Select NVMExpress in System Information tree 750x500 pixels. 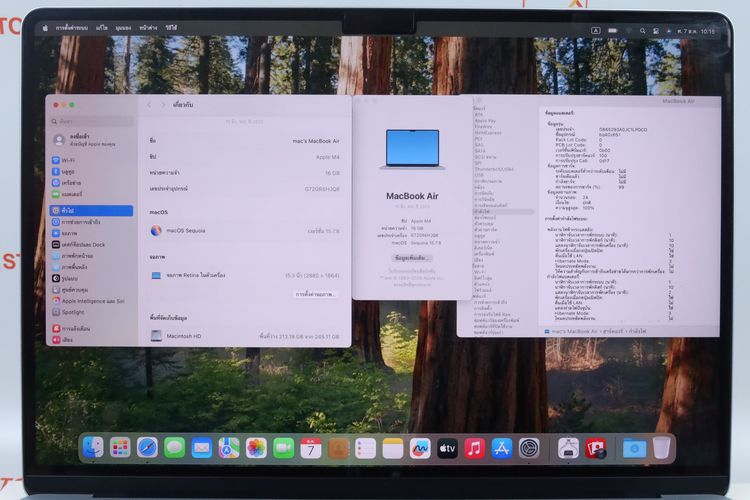(x=488, y=133)
